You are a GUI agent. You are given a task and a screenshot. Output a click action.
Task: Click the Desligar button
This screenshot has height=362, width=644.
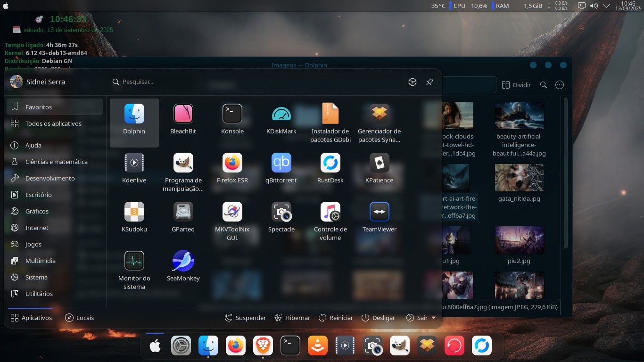pyautogui.click(x=378, y=318)
